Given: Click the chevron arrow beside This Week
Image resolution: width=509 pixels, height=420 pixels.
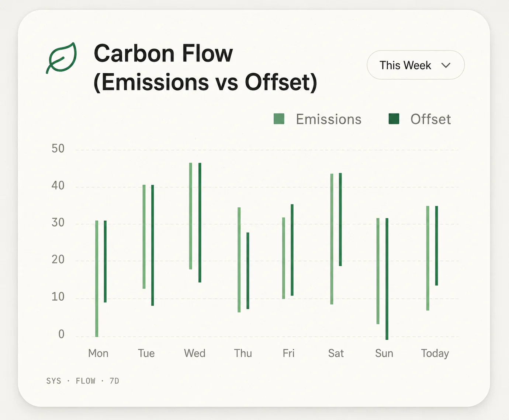Looking at the screenshot, I should click(446, 65).
